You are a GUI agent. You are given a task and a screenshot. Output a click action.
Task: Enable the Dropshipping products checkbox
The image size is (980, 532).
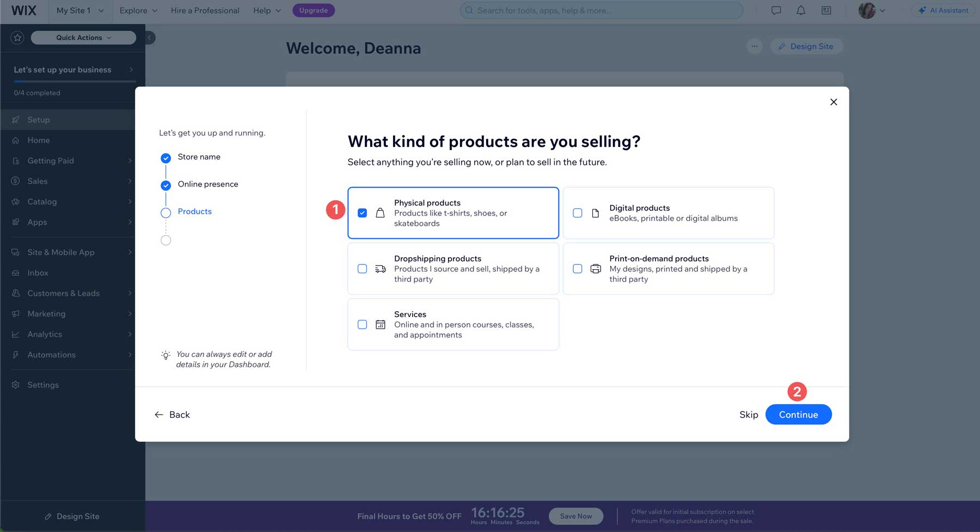point(362,269)
